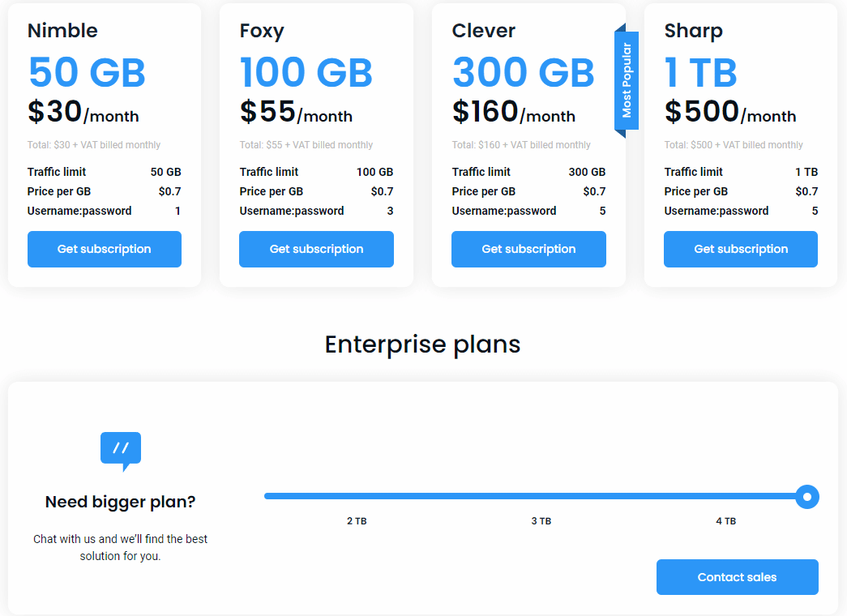This screenshot has width=847, height=616.
Task: Get subscription for the Nimble plan
Action: coord(104,249)
